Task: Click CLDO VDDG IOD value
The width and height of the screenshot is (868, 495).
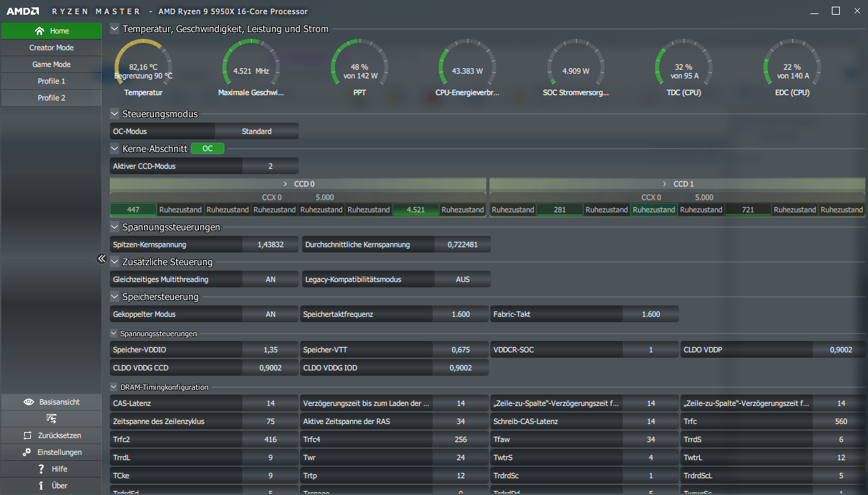Action: 461,368
